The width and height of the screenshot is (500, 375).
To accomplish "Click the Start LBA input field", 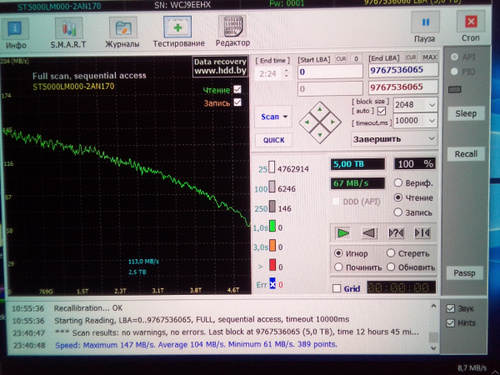I will 330,72.
